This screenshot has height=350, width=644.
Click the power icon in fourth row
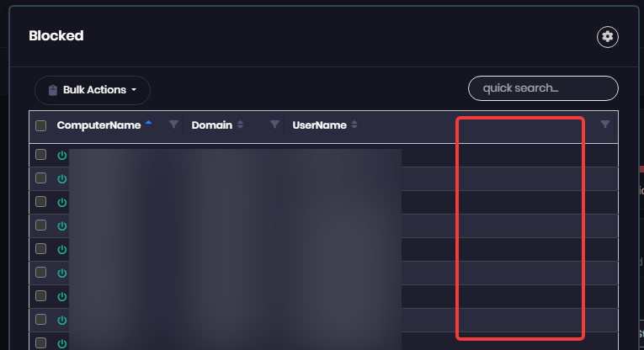pyautogui.click(x=62, y=226)
